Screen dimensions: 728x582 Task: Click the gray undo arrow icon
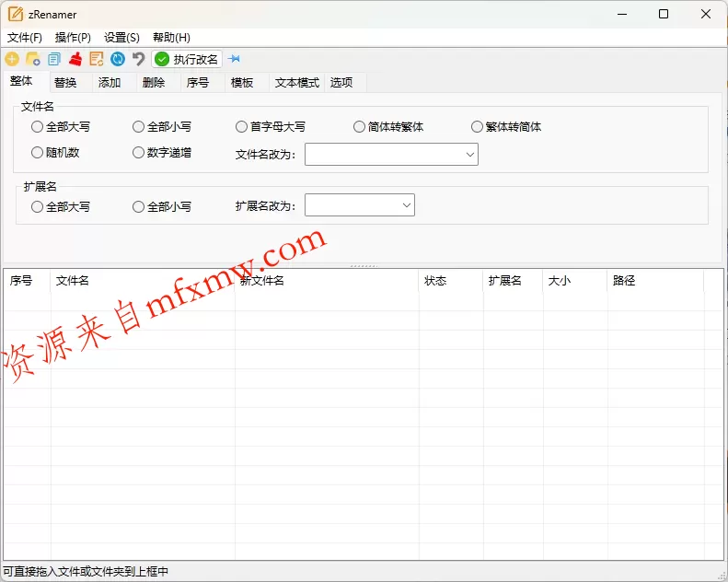pyautogui.click(x=138, y=59)
